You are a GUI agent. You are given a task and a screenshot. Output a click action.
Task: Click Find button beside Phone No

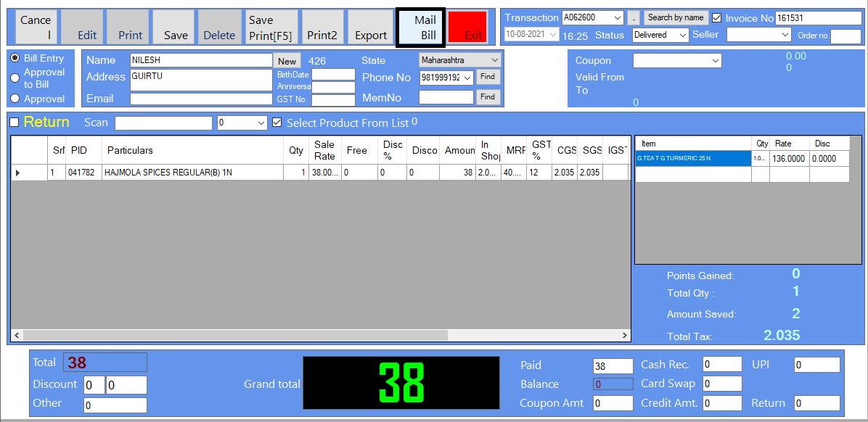pos(488,77)
